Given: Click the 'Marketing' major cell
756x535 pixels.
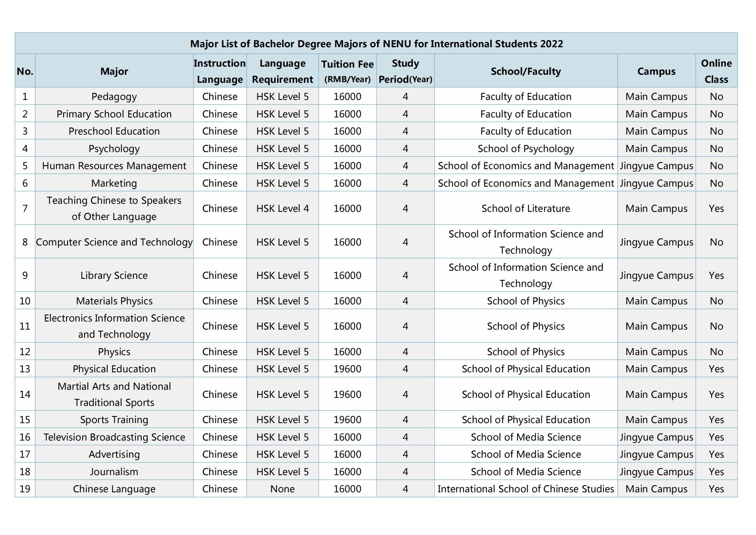Looking at the screenshot, I should click(x=114, y=183).
